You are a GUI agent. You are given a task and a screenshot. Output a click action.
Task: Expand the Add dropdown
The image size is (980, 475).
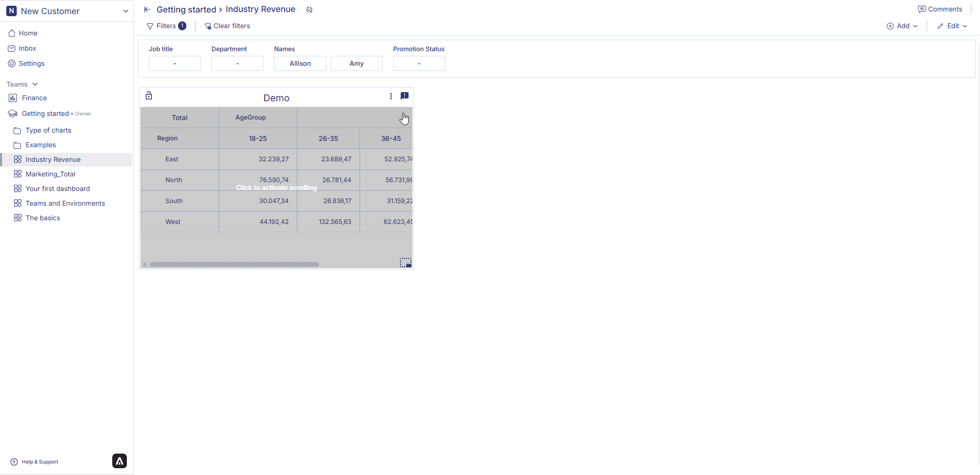coord(902,26)
